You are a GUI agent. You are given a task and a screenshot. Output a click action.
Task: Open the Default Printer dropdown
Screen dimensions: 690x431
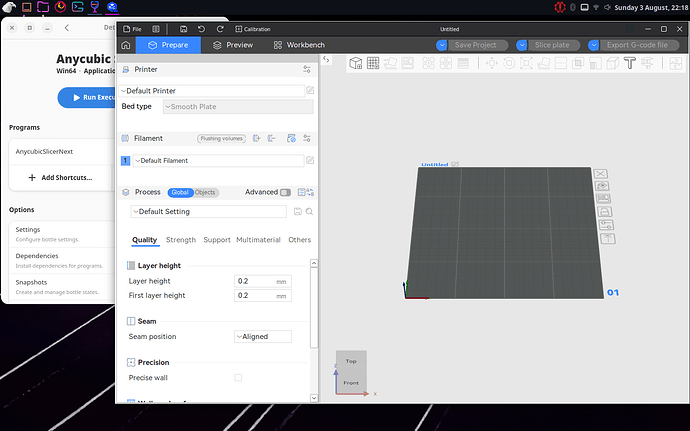[x=212, y=91]
